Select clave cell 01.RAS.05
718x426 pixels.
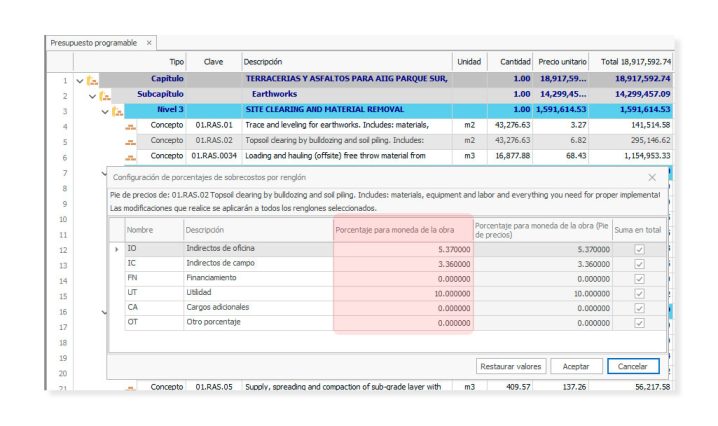click(x=213, y=387)
